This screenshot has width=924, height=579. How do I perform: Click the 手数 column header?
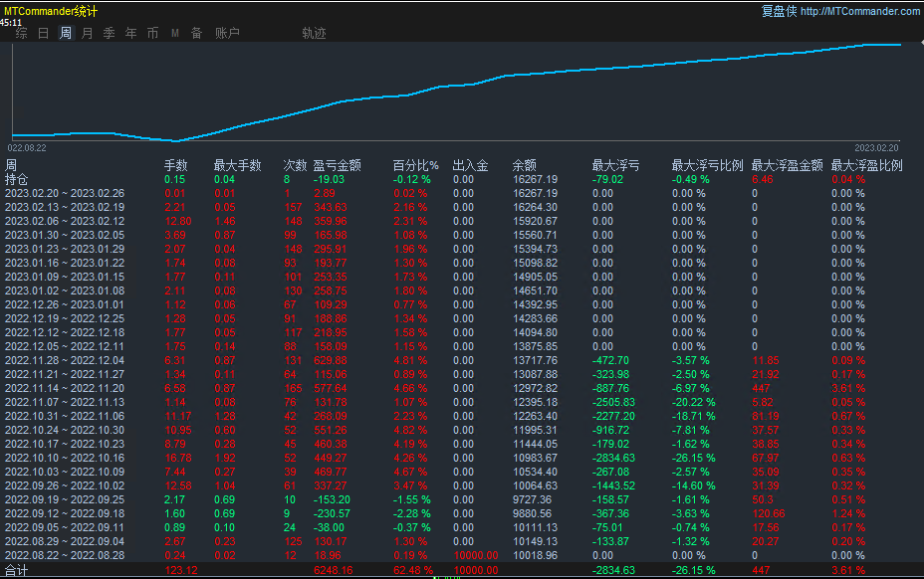[x=175, y=165]
